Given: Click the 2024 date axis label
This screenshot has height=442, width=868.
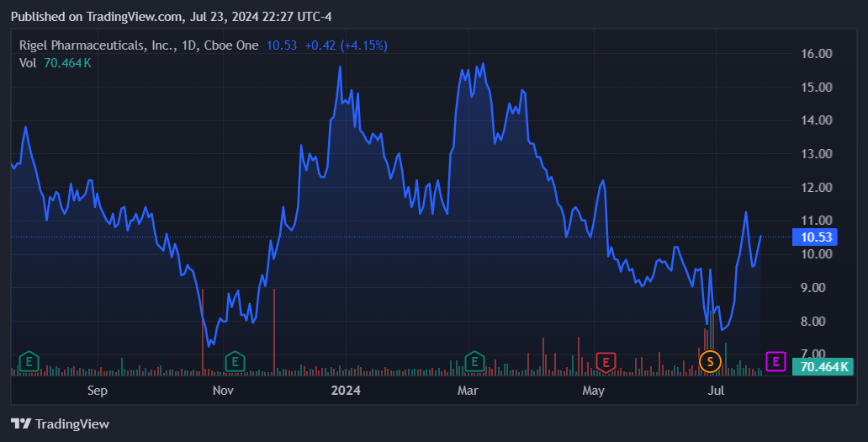Looking at the screenshot, I should coord(346,391).
